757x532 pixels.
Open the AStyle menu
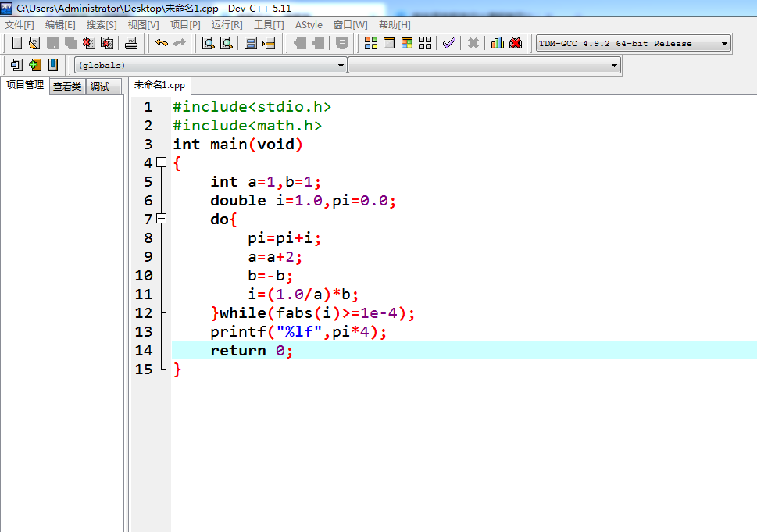coord(309,25)
